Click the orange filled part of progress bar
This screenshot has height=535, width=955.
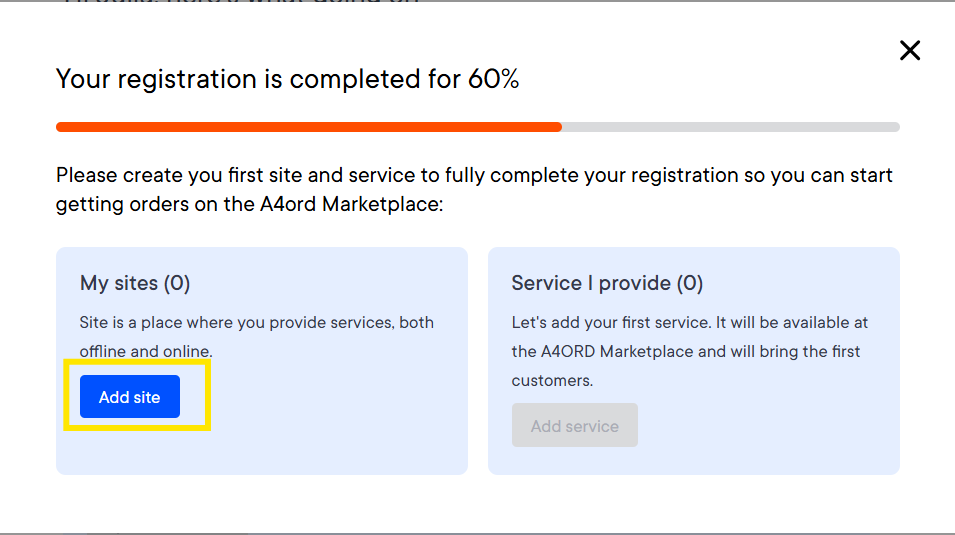click(309, 127)
